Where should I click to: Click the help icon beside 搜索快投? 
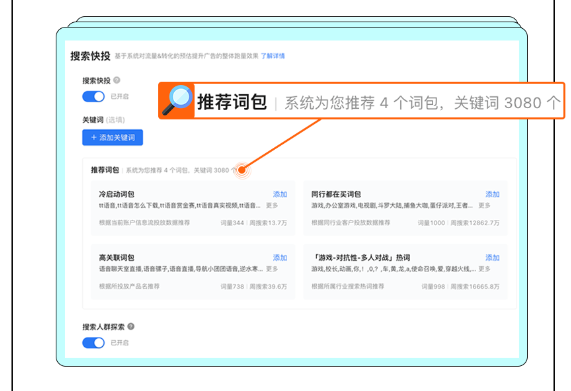(x=117, y=80)
